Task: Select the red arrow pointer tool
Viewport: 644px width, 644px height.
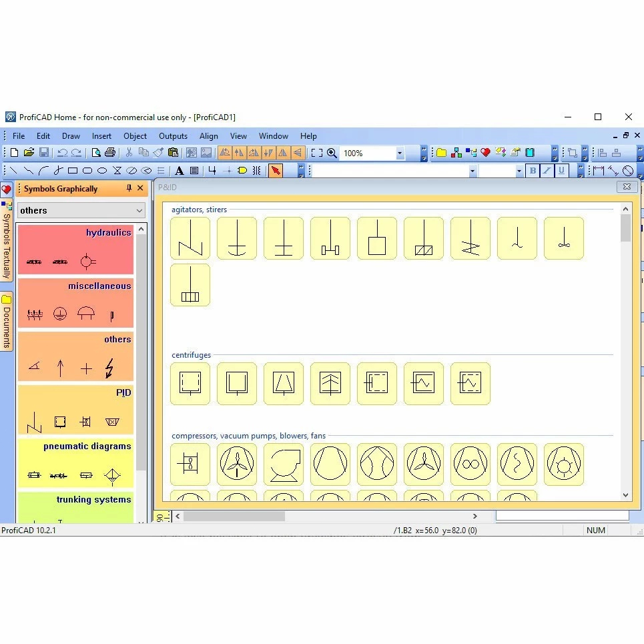Action: [x=276, y=170]
